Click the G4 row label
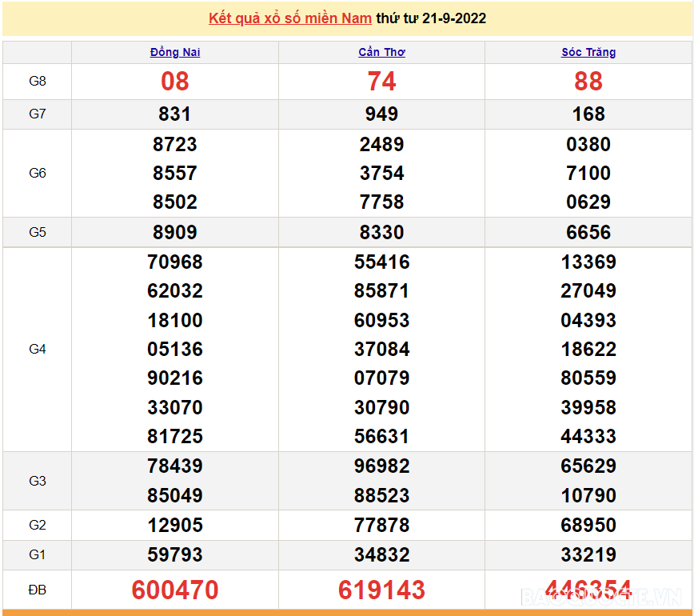Viewport: 694px width, 616px height. click(38, 349)
